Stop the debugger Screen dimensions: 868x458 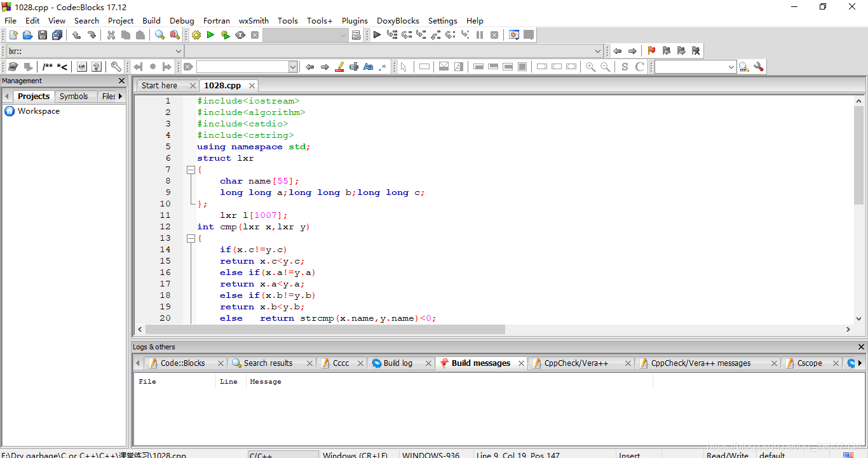click(494, 35)
